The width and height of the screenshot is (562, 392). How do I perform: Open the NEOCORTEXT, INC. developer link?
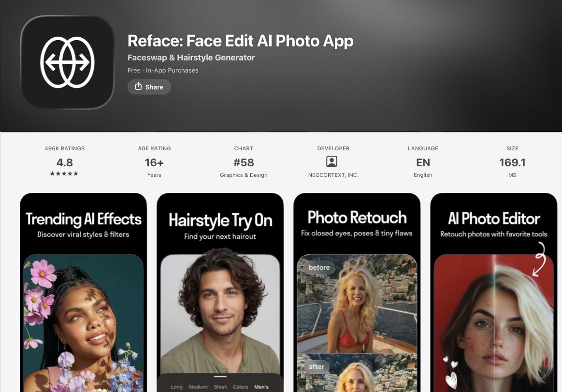(x=333, y=175)
